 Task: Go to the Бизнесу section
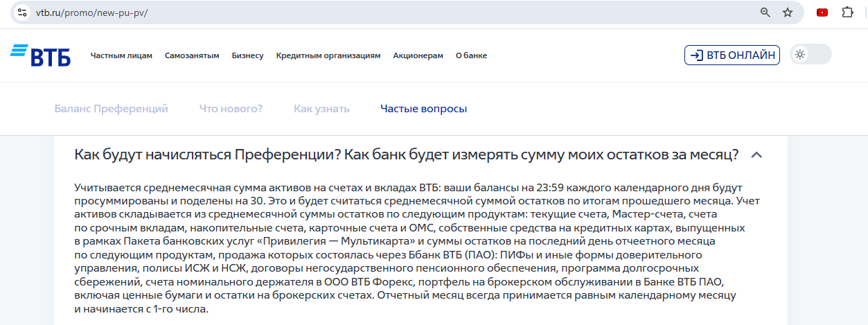[x=247, y=55]
